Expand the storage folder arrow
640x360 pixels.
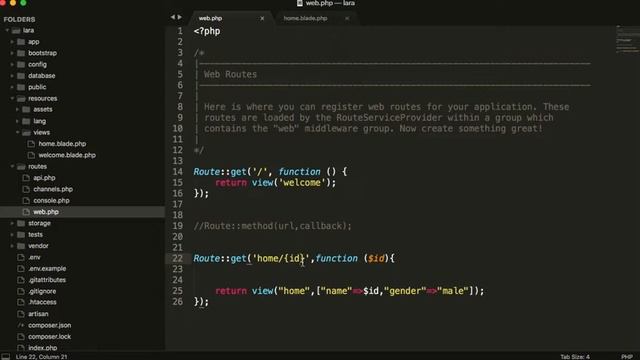[x=12, y=223]
